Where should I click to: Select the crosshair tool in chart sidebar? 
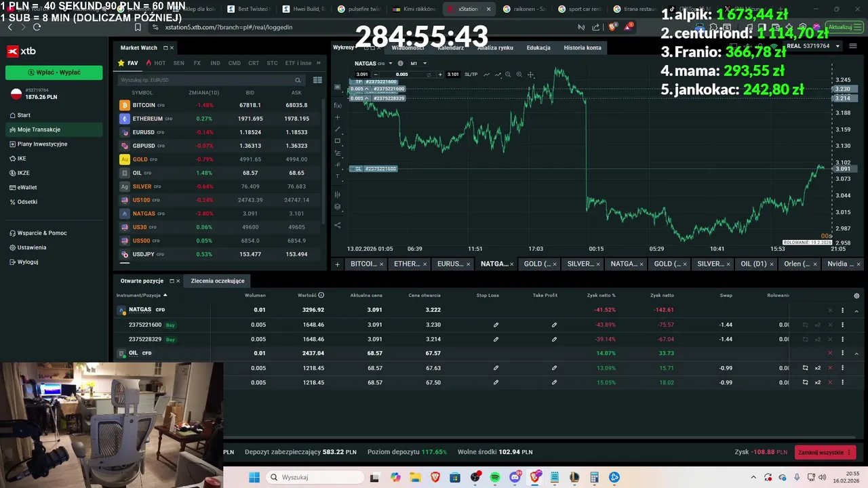click(338, 117)
